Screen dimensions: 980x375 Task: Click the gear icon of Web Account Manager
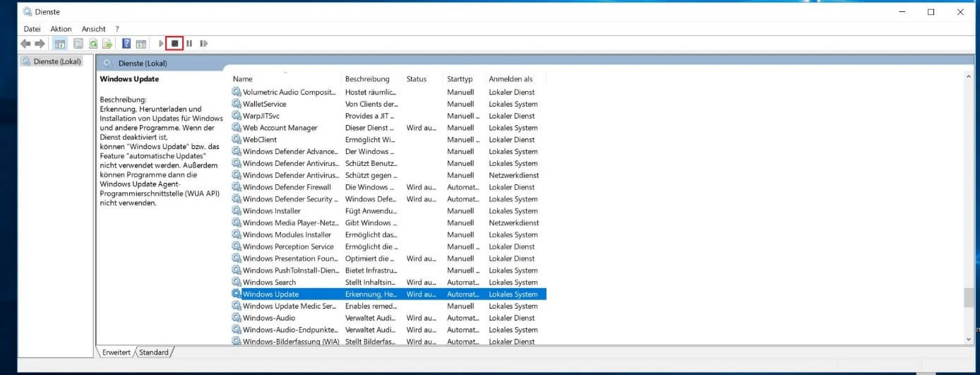(x=237, y=128)
